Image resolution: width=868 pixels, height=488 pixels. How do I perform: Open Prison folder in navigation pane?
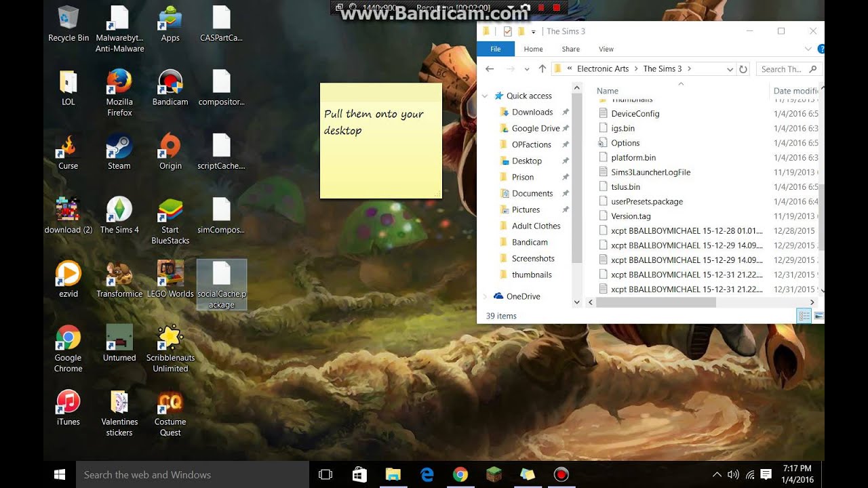pos(522,177)
